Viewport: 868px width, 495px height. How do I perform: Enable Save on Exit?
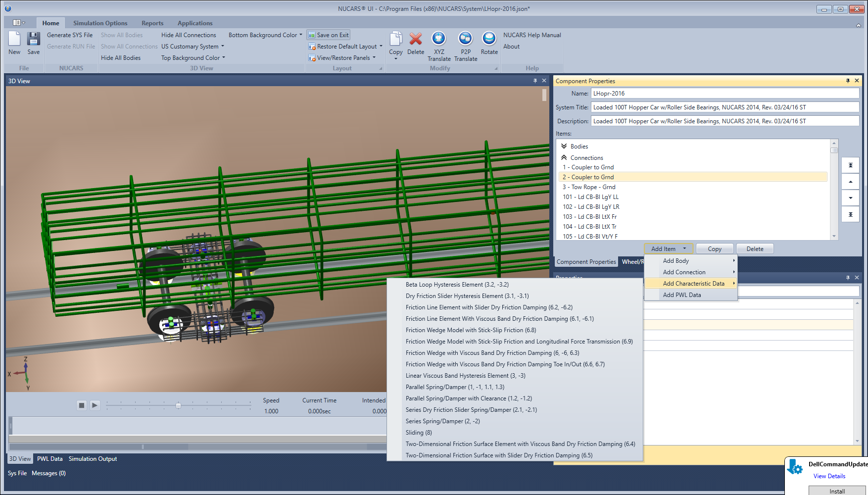tap(328, 35)
